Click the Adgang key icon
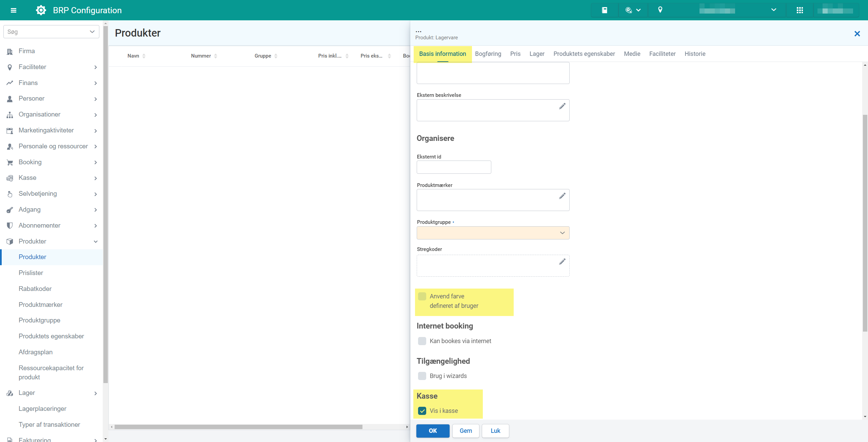The height and width of the screenshot is (442, 868). click(10, 210)
